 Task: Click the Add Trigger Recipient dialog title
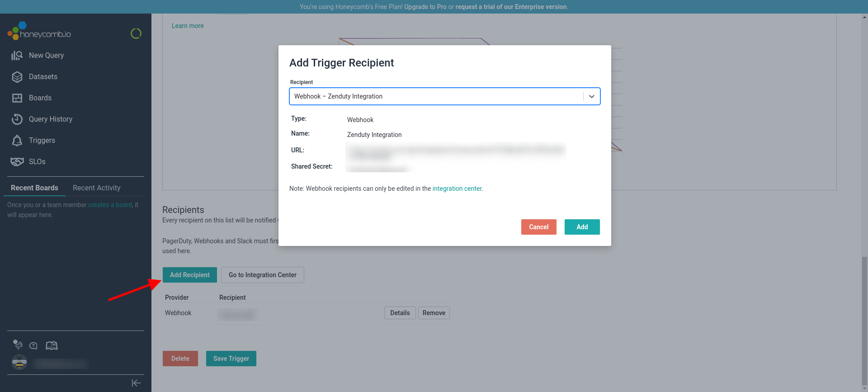point(342,63)
